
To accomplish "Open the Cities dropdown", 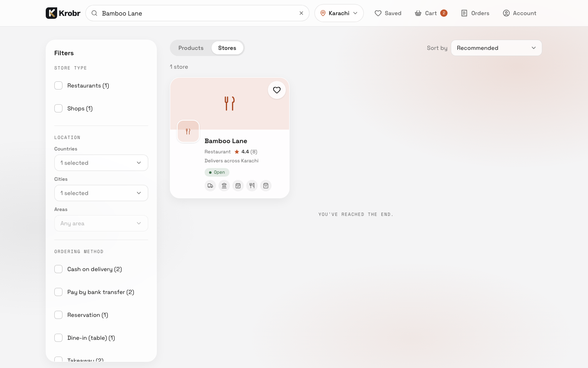I will (x=101, y=193).
